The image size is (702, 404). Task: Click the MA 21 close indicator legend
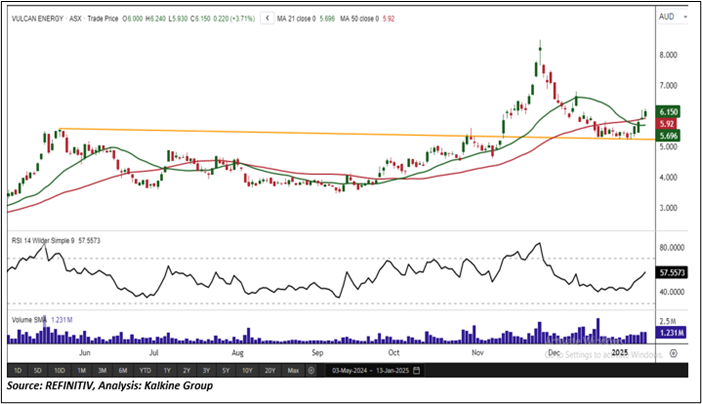point(306,19)
